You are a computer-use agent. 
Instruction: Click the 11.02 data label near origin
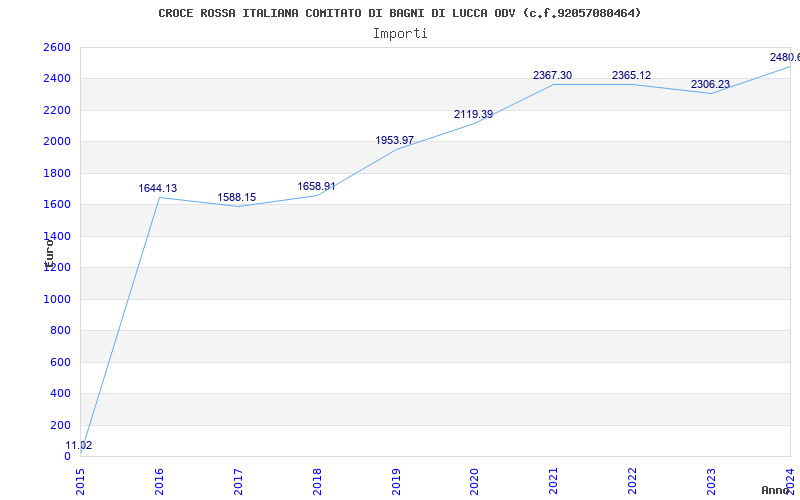click(79, 445)
